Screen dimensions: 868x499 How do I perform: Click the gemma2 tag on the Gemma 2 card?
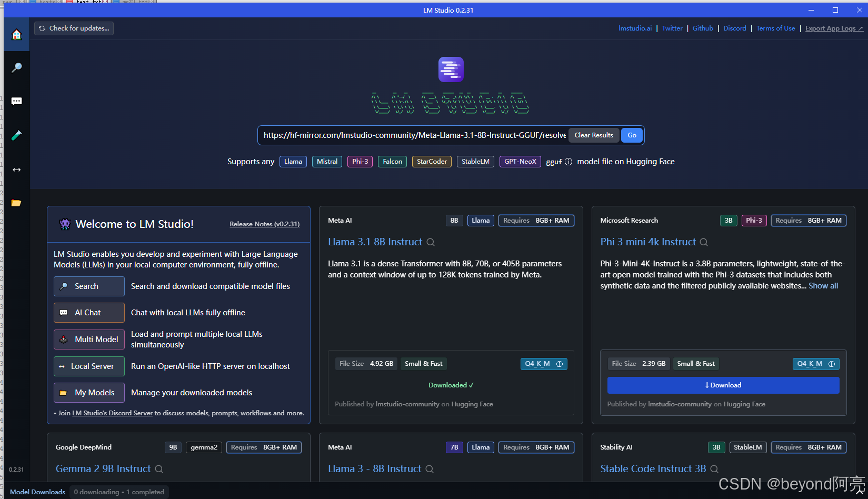[x=204, y=447]
